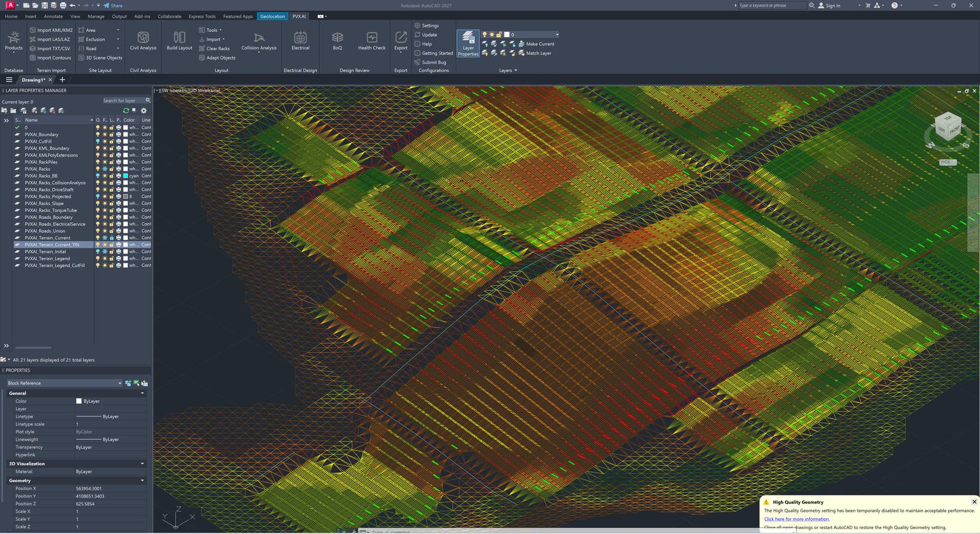The height and width of the screenshot is (534, 980).
Task: Click Import Contours
Action: (50, 58)
